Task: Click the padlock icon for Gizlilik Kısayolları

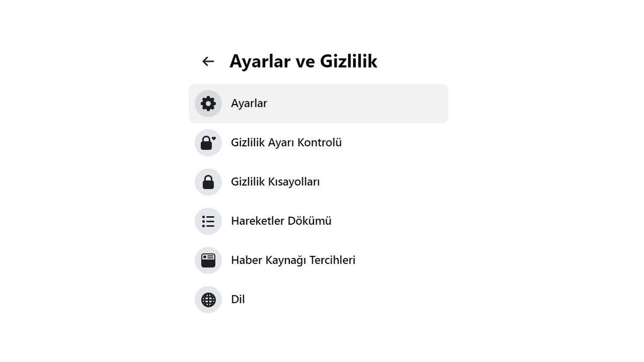Action: tap(208, 181)
